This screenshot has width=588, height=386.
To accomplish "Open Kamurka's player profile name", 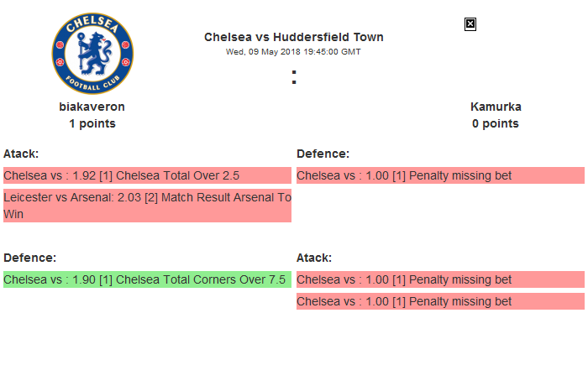I will pos(496,107).
